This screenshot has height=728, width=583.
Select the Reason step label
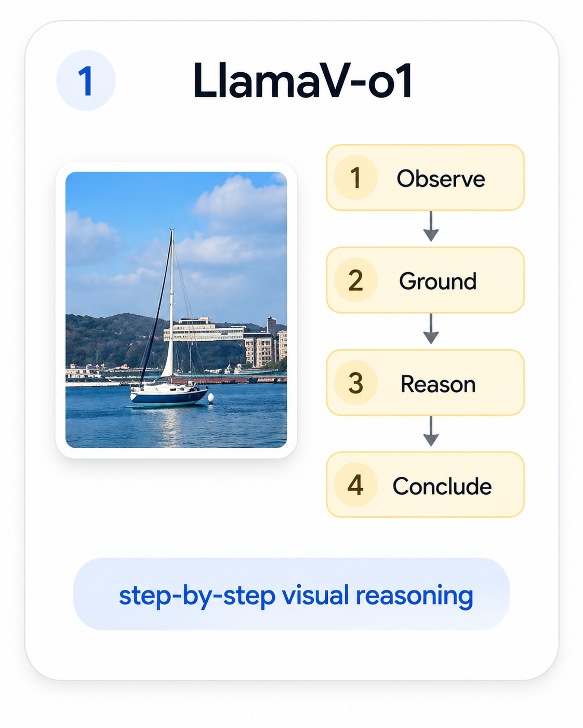pos(438,384)
